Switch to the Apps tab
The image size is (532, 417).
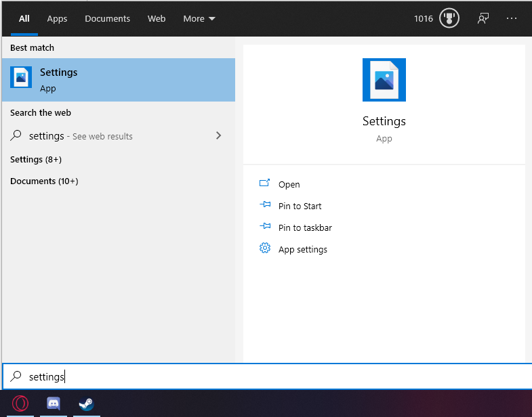(57, 19)
